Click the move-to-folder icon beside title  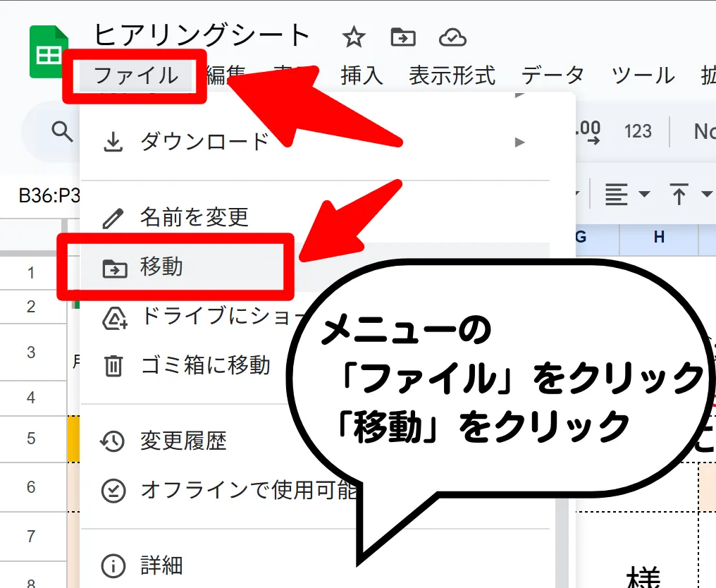[402, 37]
